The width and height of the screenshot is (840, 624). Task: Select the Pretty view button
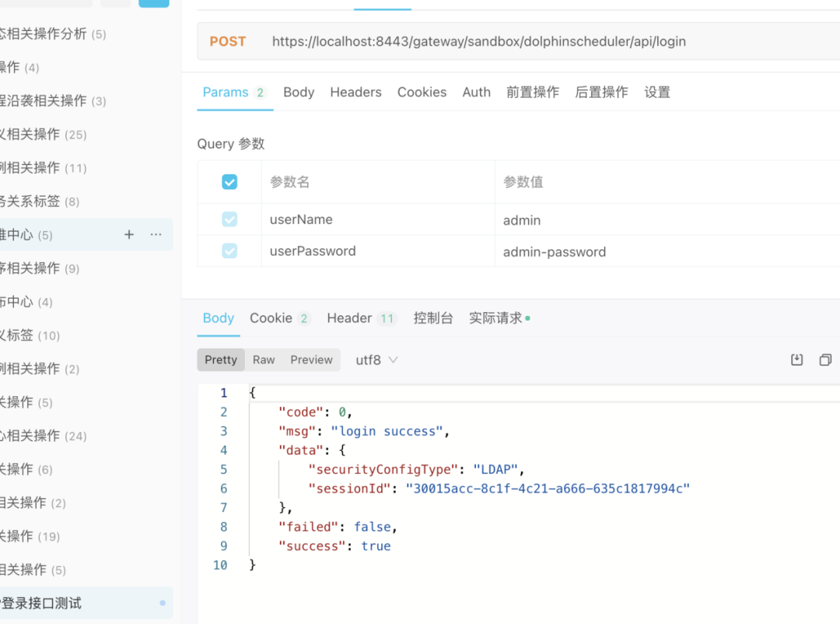click(x=221, y=359)
